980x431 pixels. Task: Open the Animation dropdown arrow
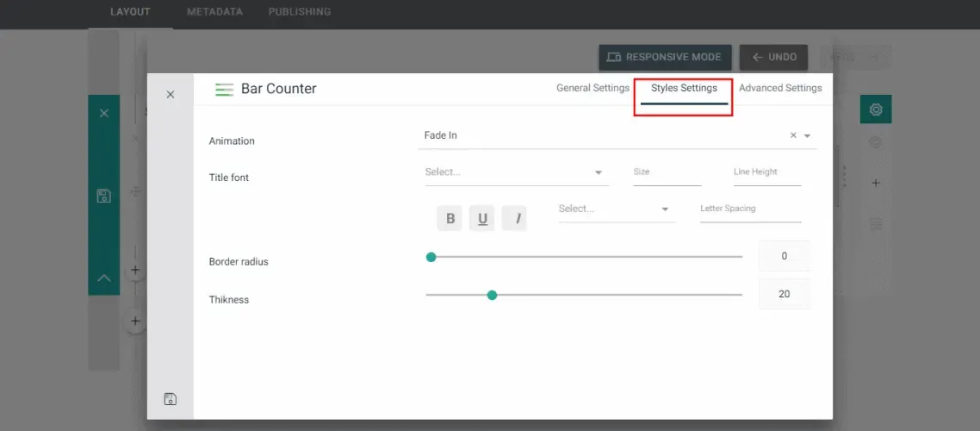pos(807,135)
